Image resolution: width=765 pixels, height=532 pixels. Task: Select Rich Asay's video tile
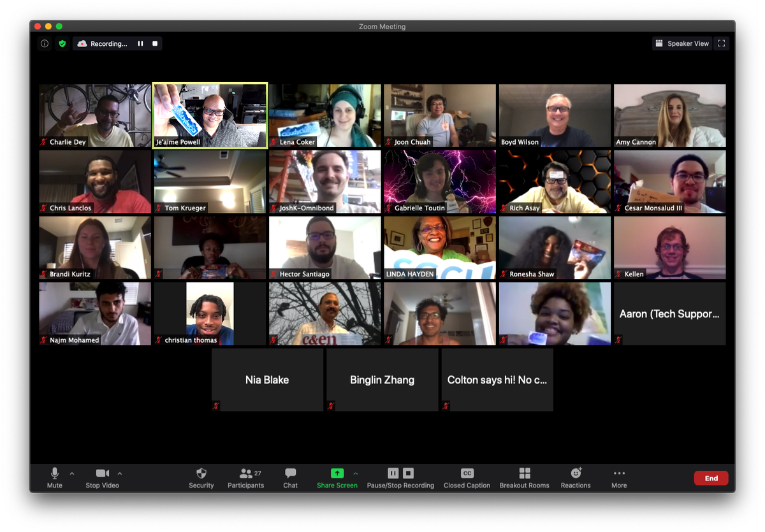555,182
